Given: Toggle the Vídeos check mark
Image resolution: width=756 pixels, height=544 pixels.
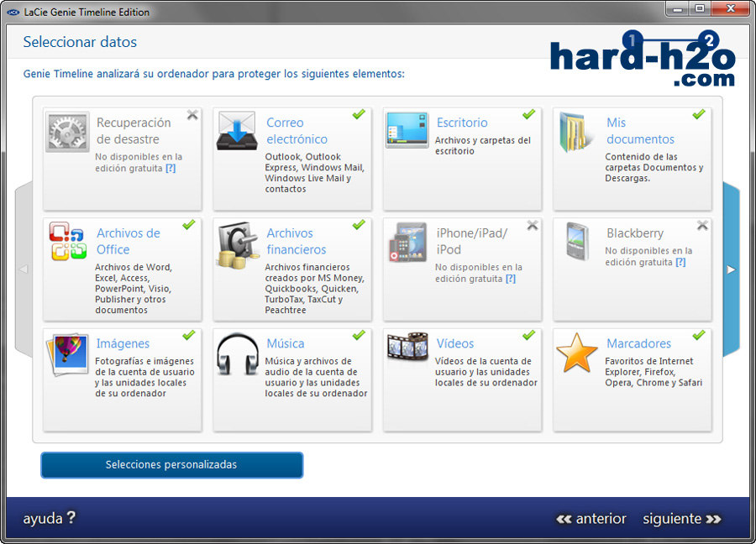Looking at the screenshot, I should [x=529, y=335].
